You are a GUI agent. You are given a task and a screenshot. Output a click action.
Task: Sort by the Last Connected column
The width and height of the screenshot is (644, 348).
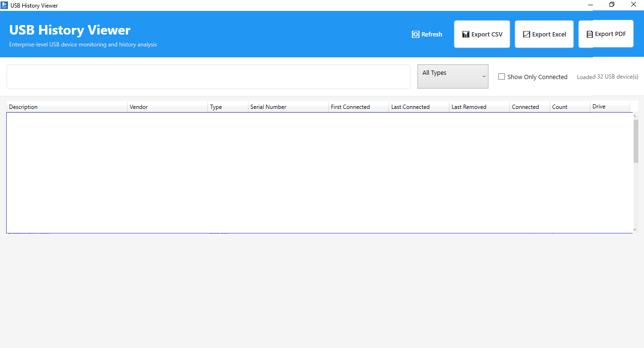coord(418,106)
